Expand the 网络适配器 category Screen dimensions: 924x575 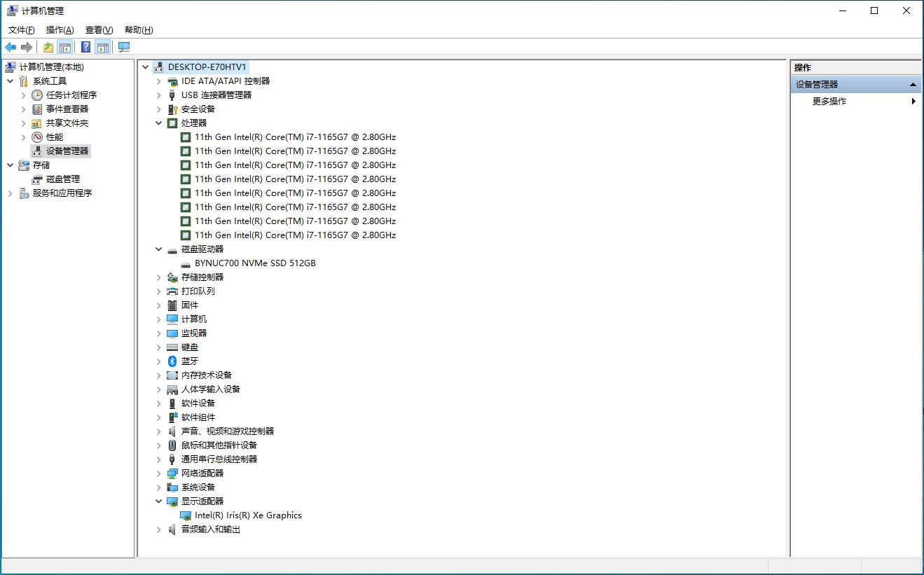[159, 473]
